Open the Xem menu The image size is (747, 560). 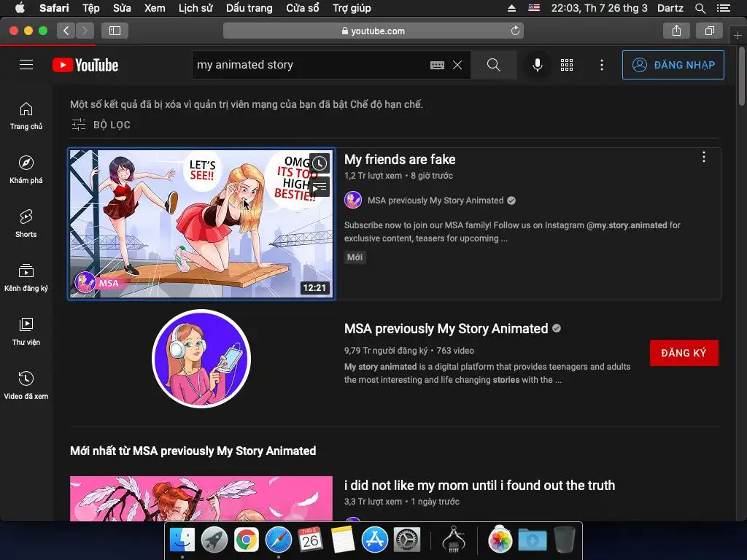(155, 8)
